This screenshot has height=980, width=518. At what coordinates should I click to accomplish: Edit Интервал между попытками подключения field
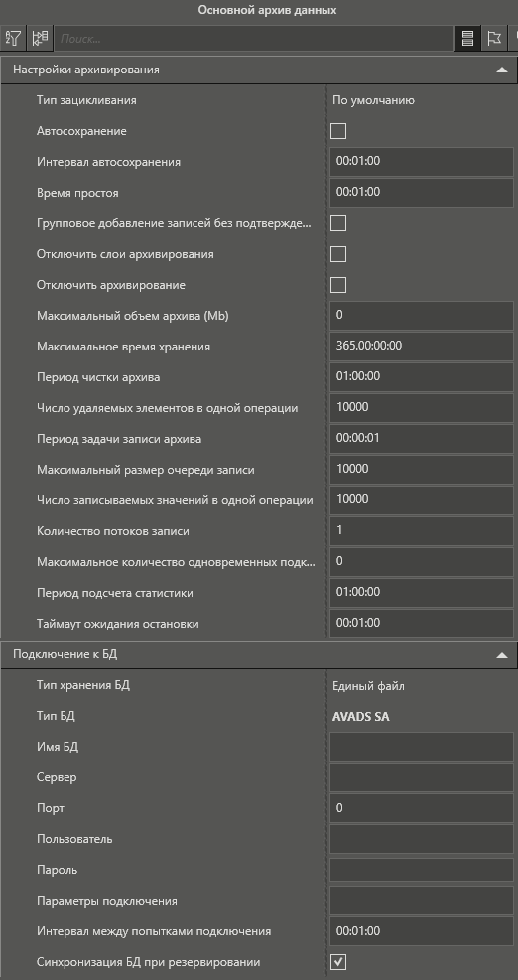tap(422, 931)
